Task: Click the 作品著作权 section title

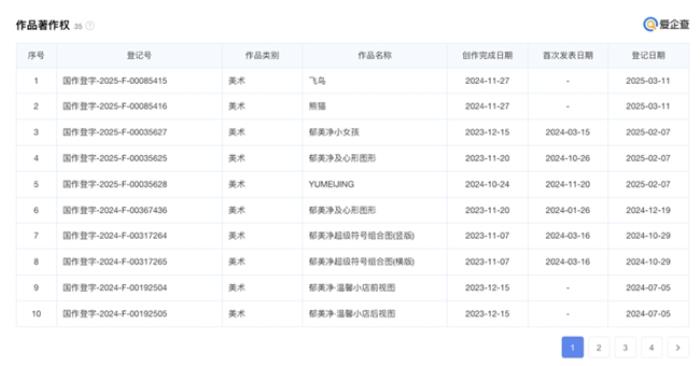Action: click(43, 25)
